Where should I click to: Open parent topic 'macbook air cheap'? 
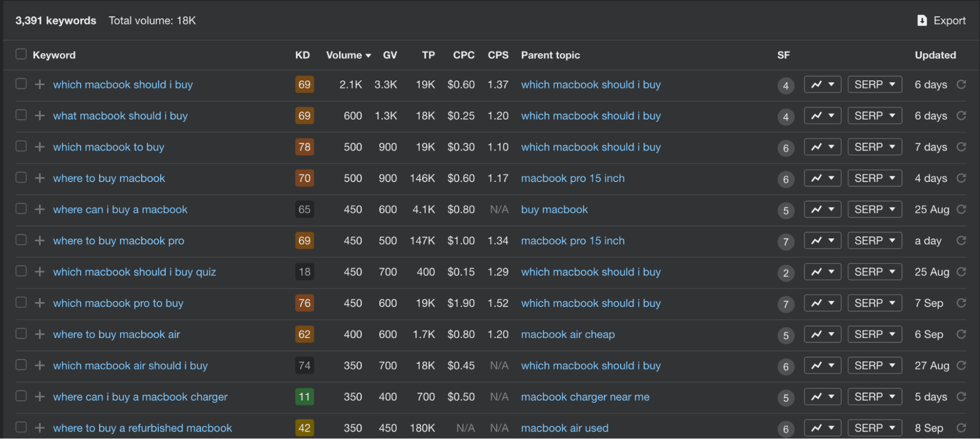pyautogui.click(x=568, y=335)
